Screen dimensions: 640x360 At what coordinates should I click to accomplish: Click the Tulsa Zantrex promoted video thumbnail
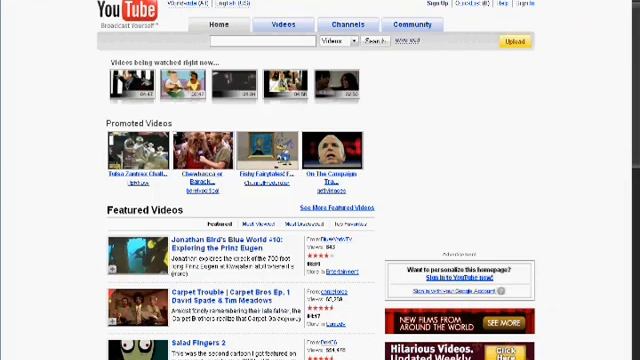coord(138,150)
